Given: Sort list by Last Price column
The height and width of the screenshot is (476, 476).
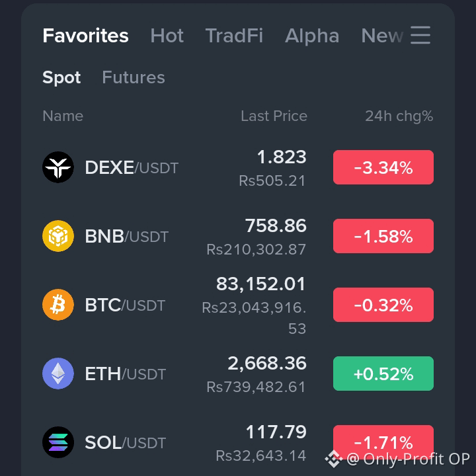Looking at the screenshot, I should (274, 116).
